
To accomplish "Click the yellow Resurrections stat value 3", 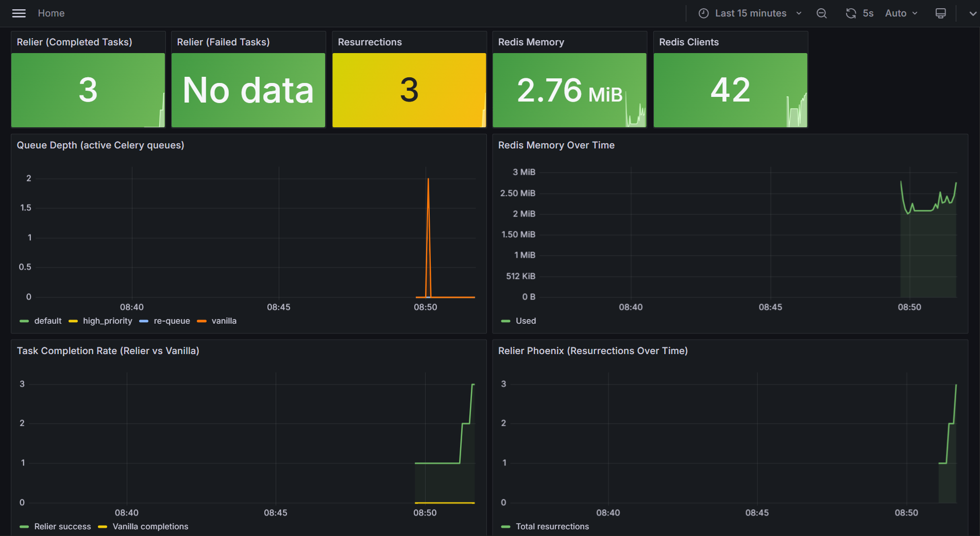I will [409, 90].
